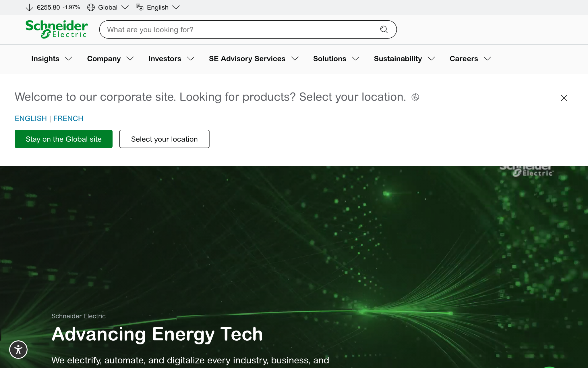Open the Sustainability menu
The image size is (588, 368).
tap(405, 59)
